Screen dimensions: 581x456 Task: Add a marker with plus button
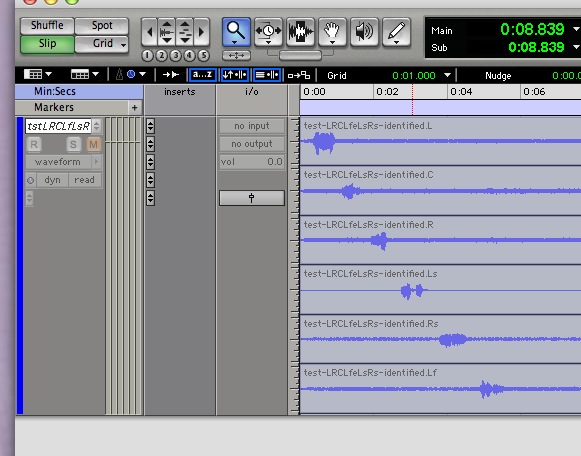(135, 108)
